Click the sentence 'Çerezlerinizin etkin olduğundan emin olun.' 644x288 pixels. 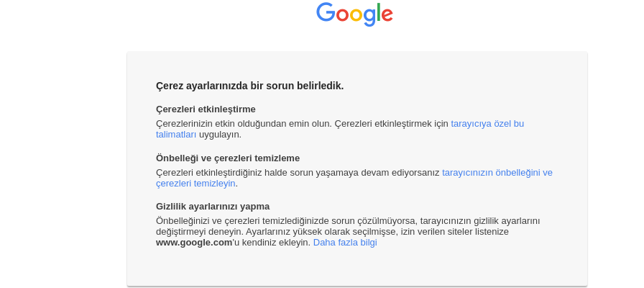pos(244,123)
